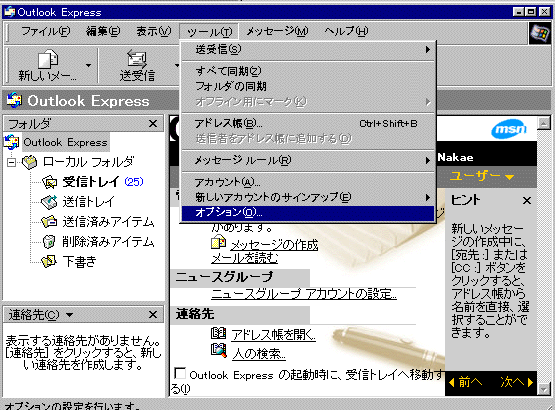The image size is (555, 410).
Task: Click the アドレス帳を開く link
Action: click(273, 335)
